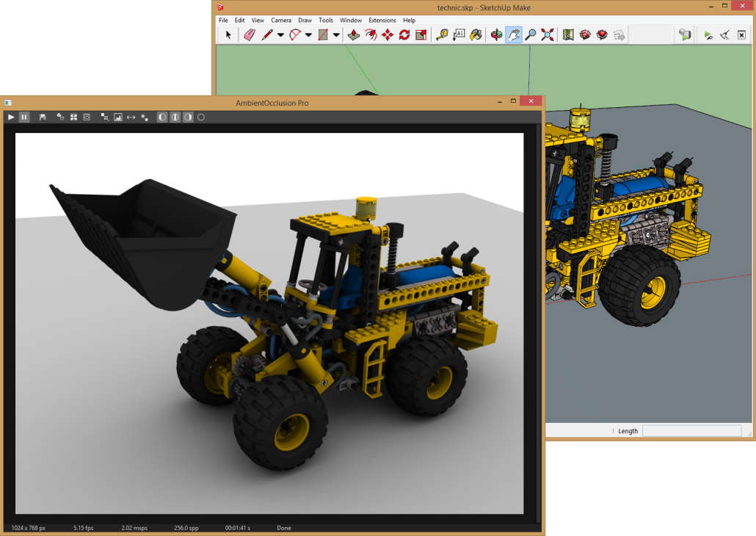756x536 pixels.
Task: Select the Push/Pull tool
Action: coord(354,35)
